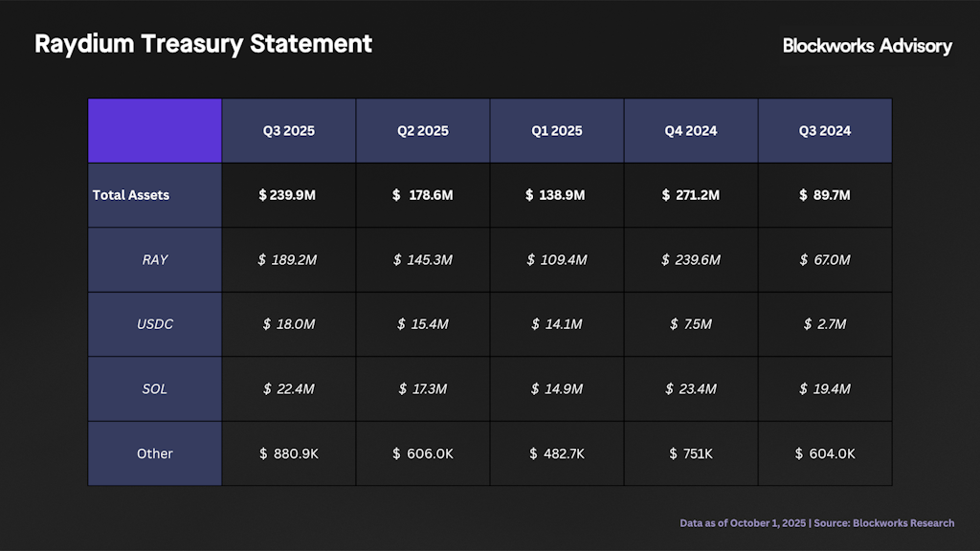
Task: Select the Other row label
Action: pyautogui.click(x=155, y=453)
